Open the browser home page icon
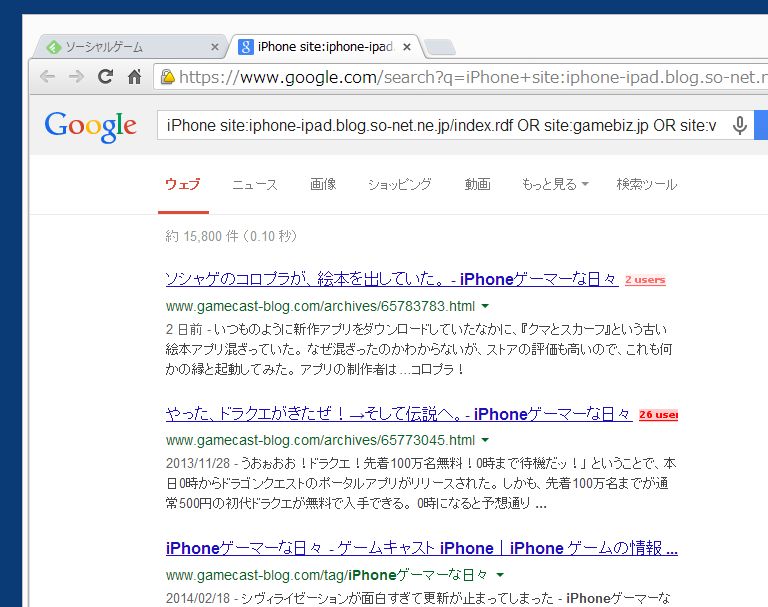 (x=135, y=76)
